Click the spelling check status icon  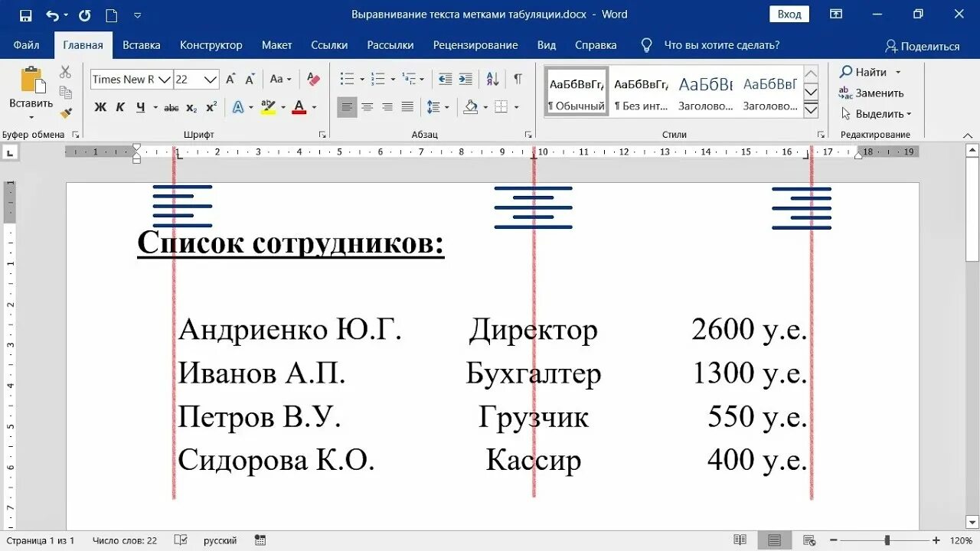(x=181, y=540)
